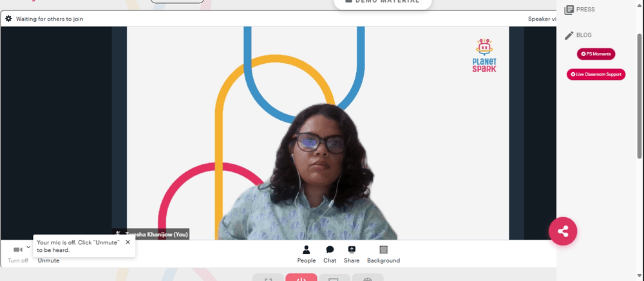Open the Blog sidebar item
The width and height of the screenshot is (644, 281).
click(578, 35)
